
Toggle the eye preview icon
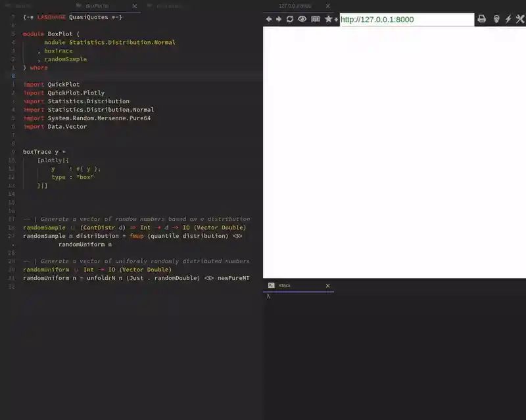pyautogui.click(x=301, y=19)
